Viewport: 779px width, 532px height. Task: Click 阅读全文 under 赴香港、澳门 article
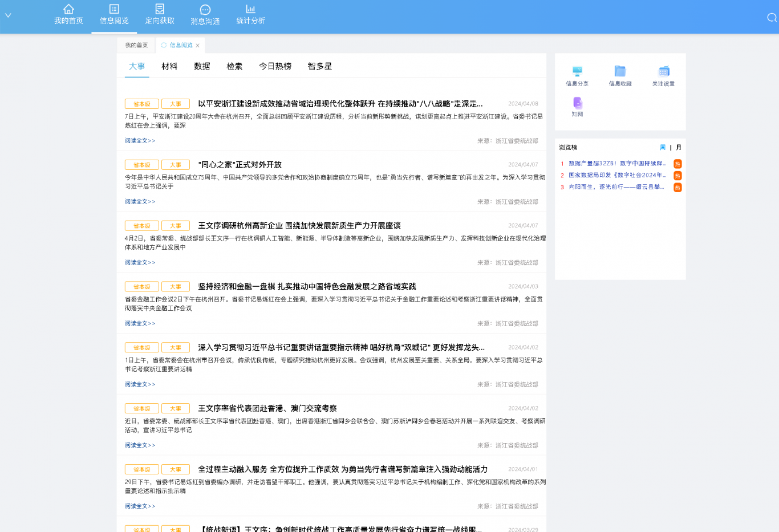(140, 445)
